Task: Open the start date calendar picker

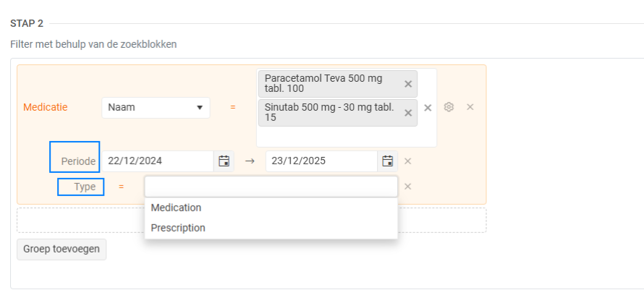Action: point(224,161)
